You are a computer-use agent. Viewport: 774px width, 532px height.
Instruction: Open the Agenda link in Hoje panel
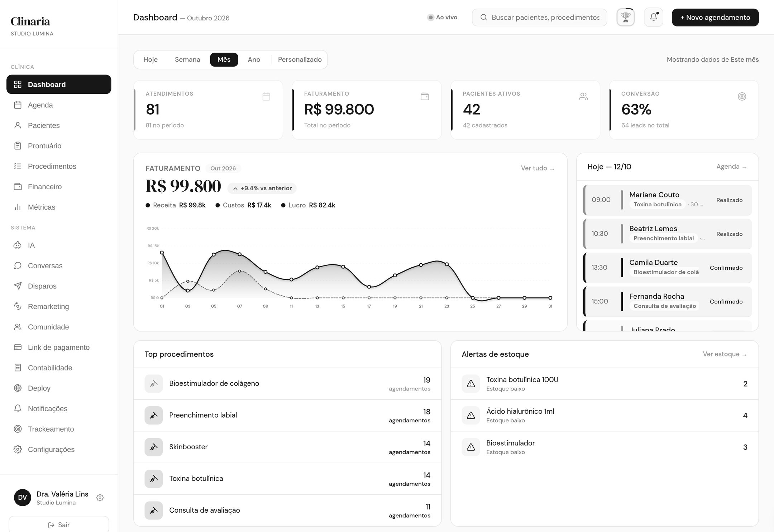(x=731, y=167)
